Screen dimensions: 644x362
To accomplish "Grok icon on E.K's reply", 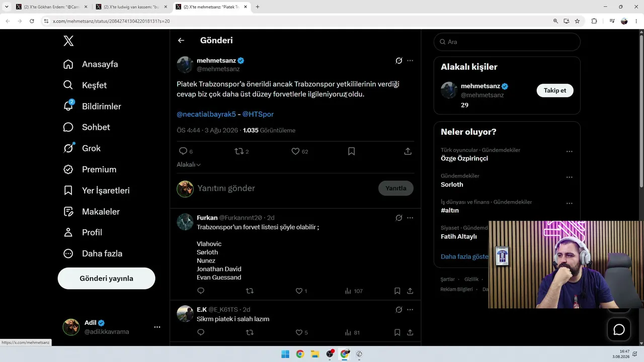I will click(398, 310).
